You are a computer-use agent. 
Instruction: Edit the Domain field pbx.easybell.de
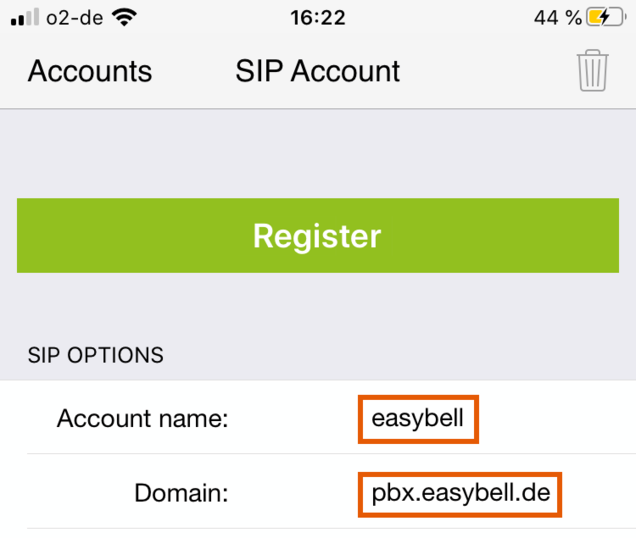(458, 493)
